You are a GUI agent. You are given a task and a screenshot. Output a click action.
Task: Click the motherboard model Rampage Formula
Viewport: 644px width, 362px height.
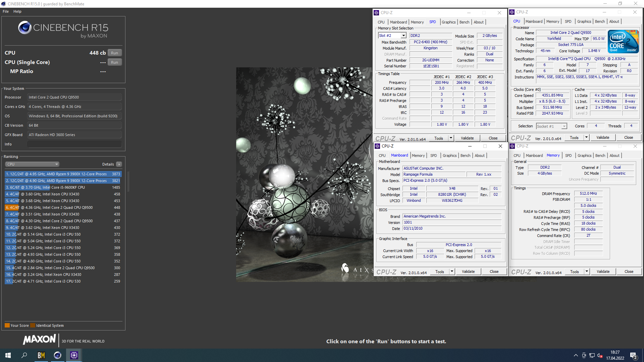tap(434, 175)
